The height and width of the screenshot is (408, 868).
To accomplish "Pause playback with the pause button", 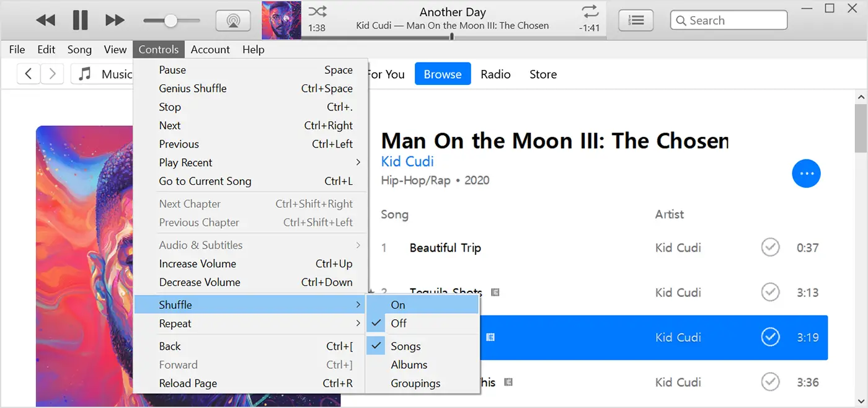I will coord(81,19).
